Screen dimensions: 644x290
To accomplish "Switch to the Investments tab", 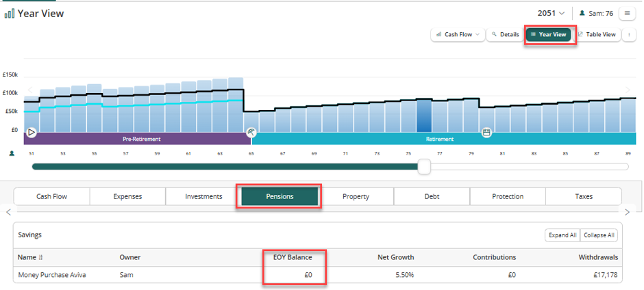I will point(203,196).
